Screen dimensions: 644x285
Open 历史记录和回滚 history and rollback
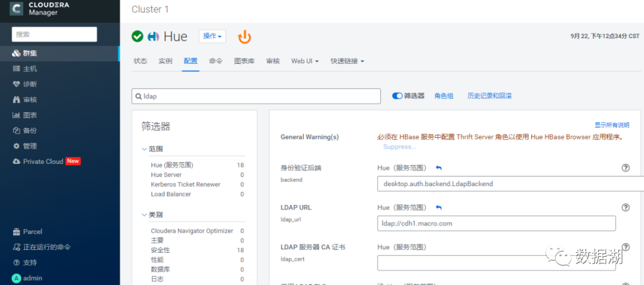pyautogui.click(x=490, y=95)
